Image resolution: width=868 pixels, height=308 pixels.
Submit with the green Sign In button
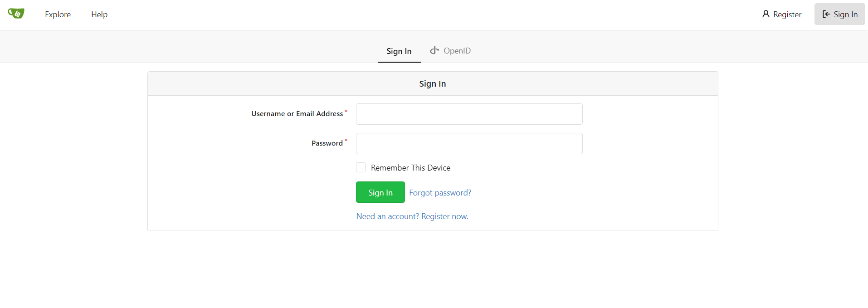pos(380,192)
